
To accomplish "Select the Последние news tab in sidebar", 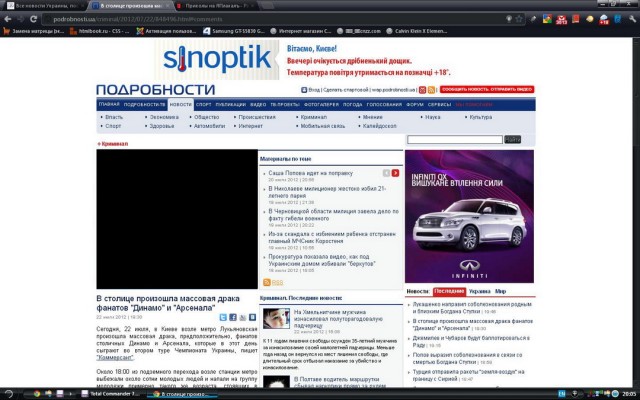I will [x=449, y=291].
